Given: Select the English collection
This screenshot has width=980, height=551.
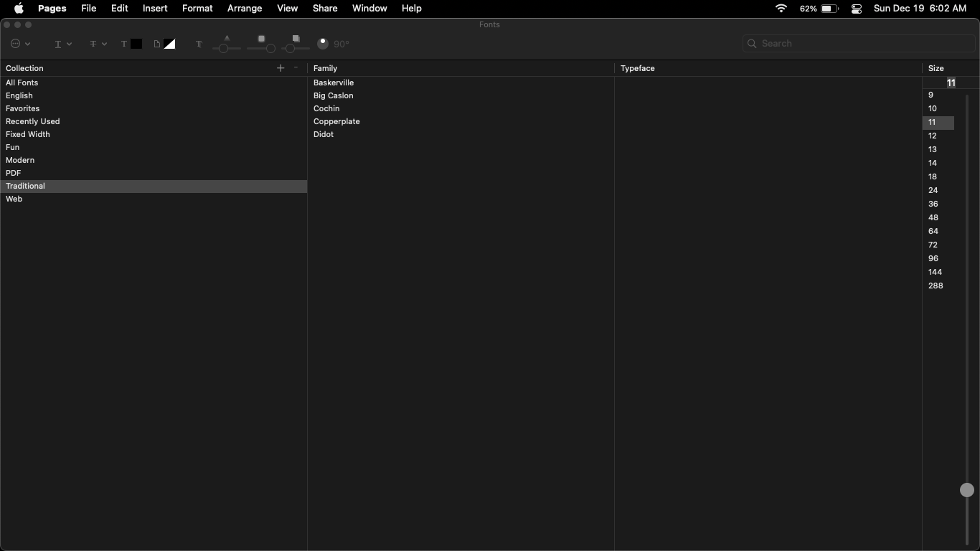Looking at the screenshot, I should (x=154, y=95).
